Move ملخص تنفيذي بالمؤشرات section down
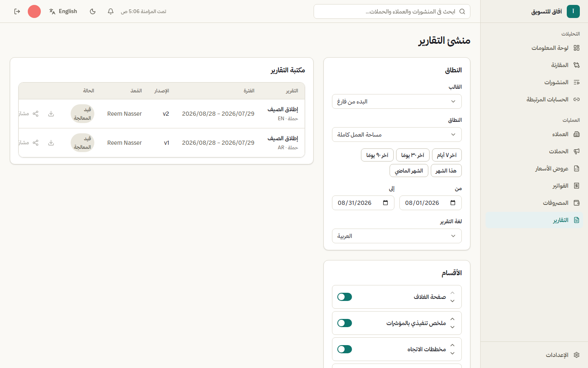588x368 pixels. click(x=452, y=327)
